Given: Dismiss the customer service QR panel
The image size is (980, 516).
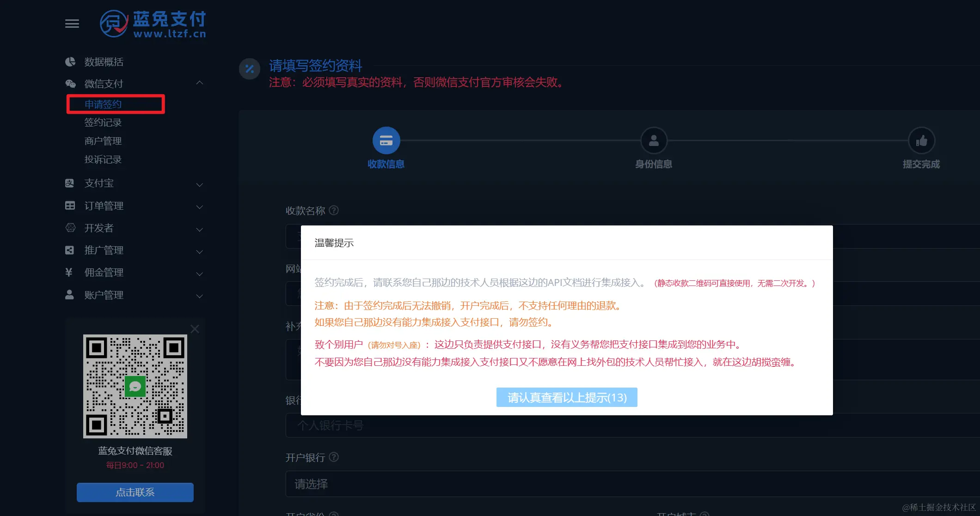Looking at the screenshot, I should (x=195, y=328).
